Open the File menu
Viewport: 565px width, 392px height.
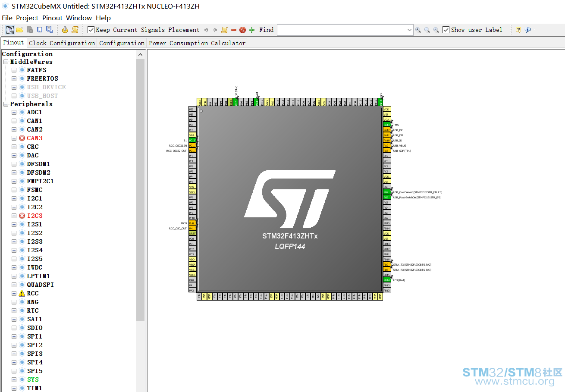7,18
